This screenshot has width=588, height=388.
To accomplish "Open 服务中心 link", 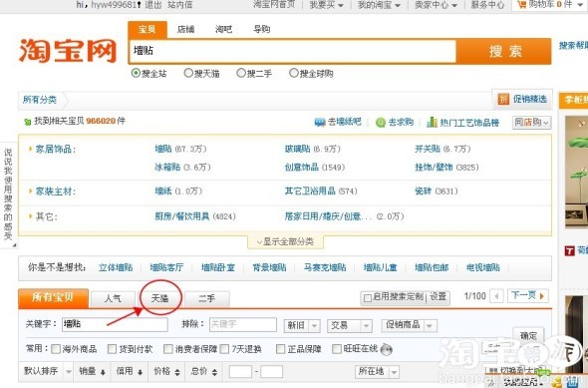I will click(x=487, y=5).
